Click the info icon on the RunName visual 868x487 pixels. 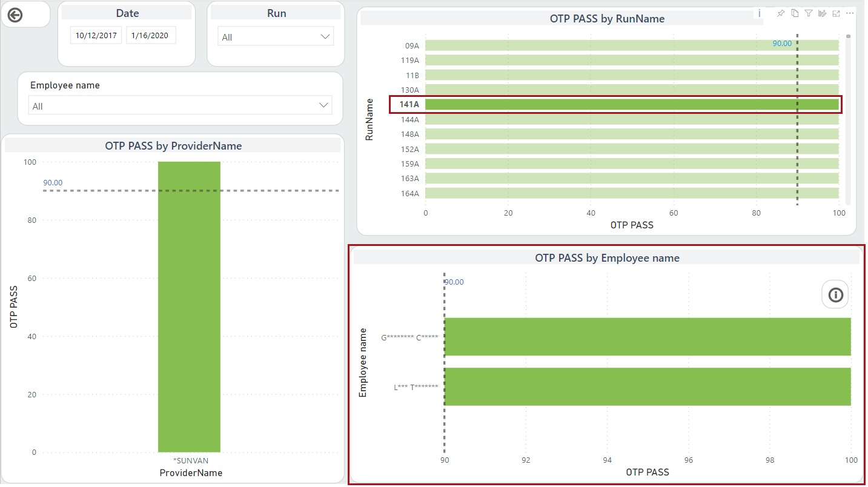click(x=759, y=13)
